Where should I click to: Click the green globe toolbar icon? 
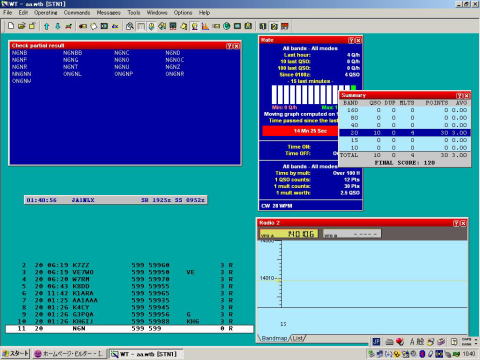(x=227, y=26)
